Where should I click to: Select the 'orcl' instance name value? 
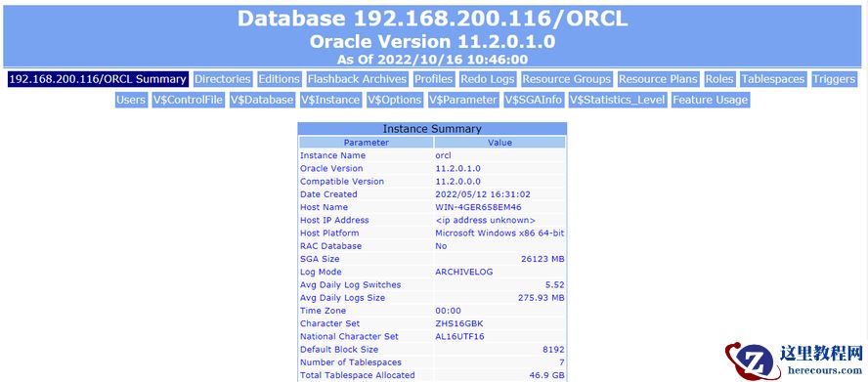tap(444, 155)
